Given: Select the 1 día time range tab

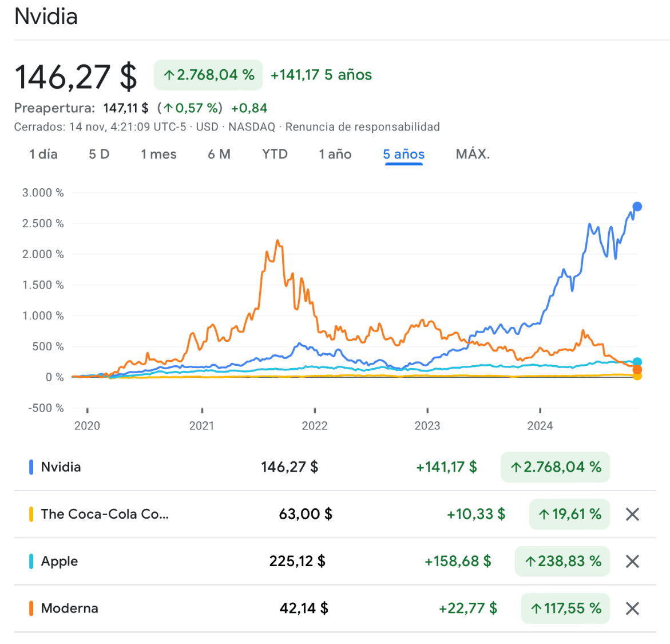Looking at the screenshot, I should tap(43, 154).
